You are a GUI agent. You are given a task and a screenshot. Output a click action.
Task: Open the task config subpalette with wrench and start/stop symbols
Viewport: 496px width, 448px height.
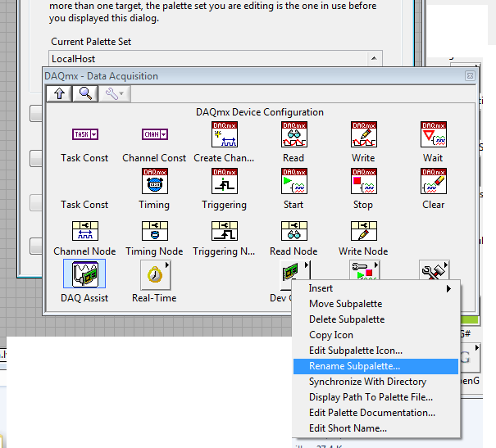[364, 270]
